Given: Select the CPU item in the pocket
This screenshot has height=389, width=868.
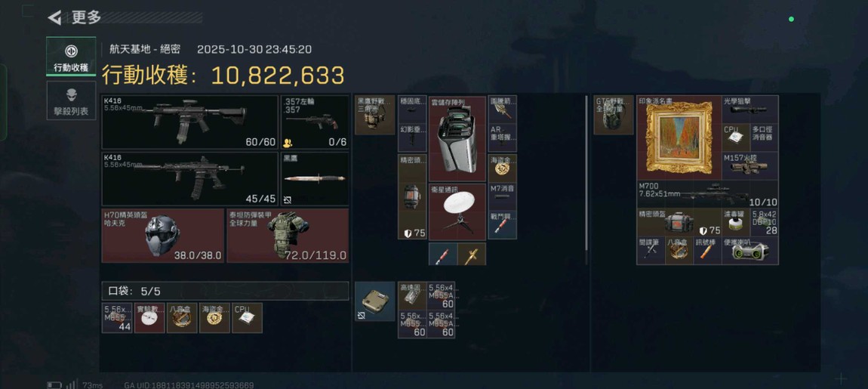Looking at the screenshot, I should (x=247, y=317).
